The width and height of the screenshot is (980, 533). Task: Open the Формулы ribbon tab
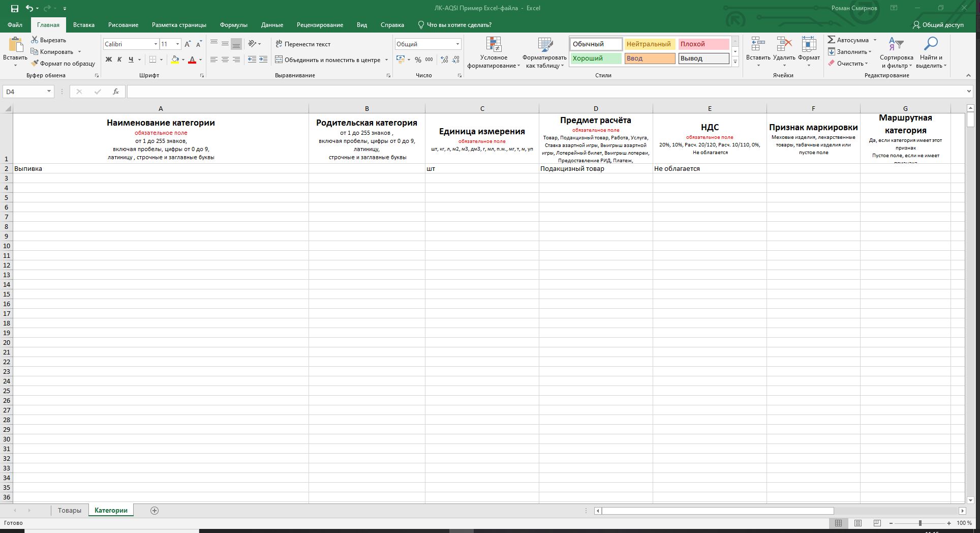click(x=233, y=25)
